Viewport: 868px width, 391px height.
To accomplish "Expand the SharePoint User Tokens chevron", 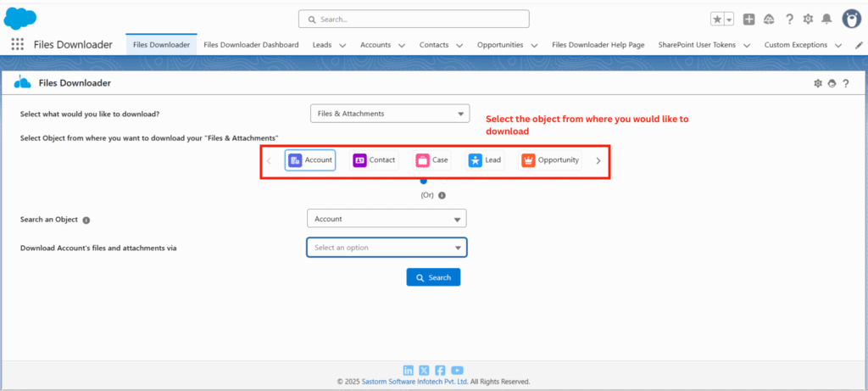I will tap(747, 46).
